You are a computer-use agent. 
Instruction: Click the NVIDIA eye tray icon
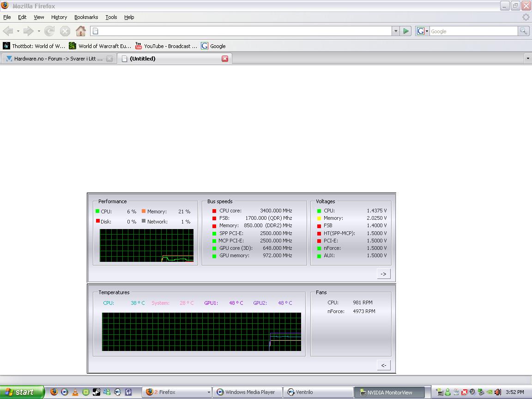[x=489, y=392]
